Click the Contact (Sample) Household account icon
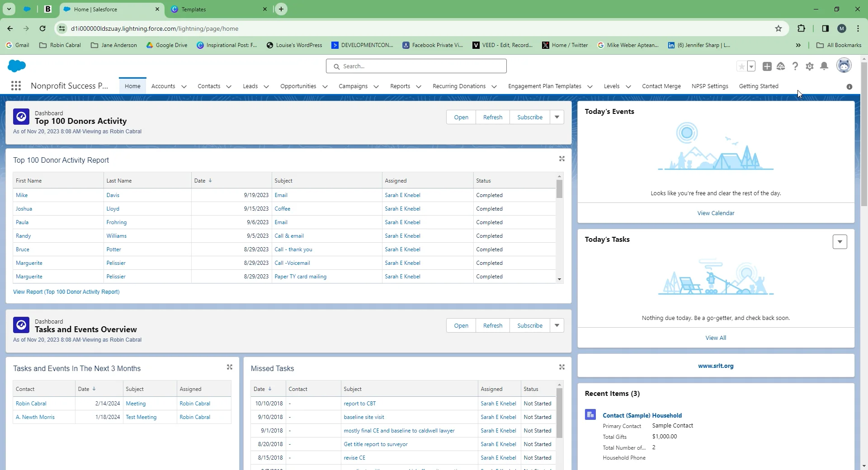Image resolution: width=868 pixels, height=470 pixels. click(590, 414)
